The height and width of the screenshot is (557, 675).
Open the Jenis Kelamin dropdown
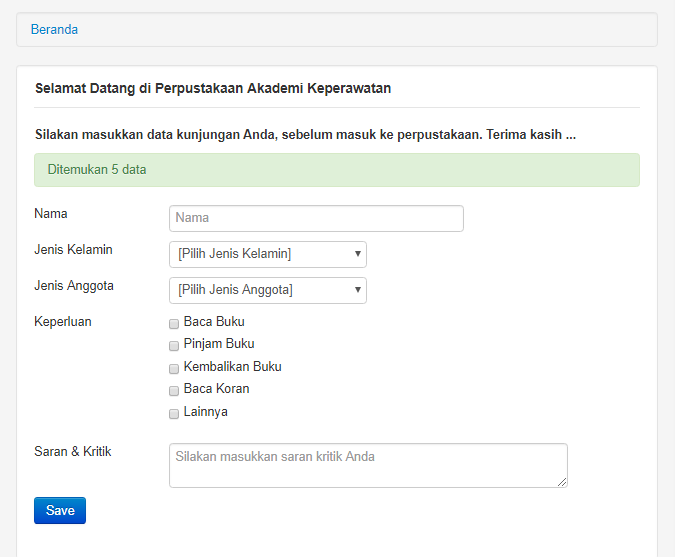(267, 254)
